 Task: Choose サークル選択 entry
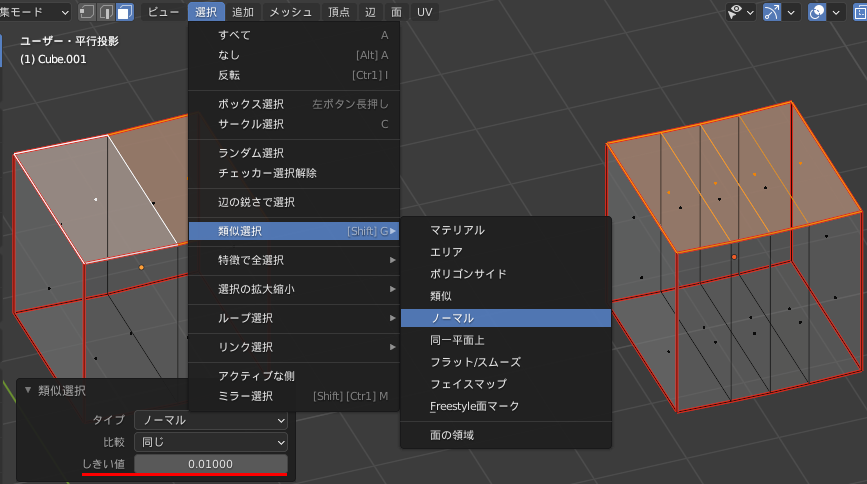click(294, 124)
